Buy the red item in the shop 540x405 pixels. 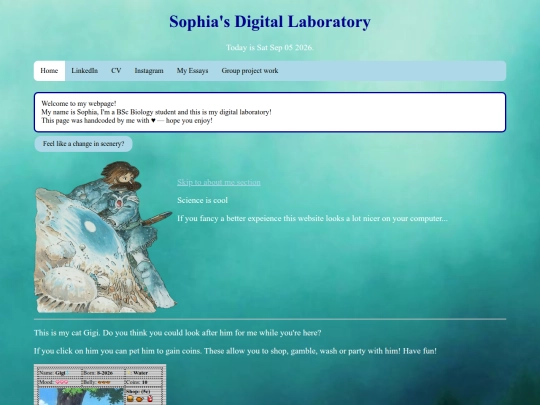coord(150,399)
